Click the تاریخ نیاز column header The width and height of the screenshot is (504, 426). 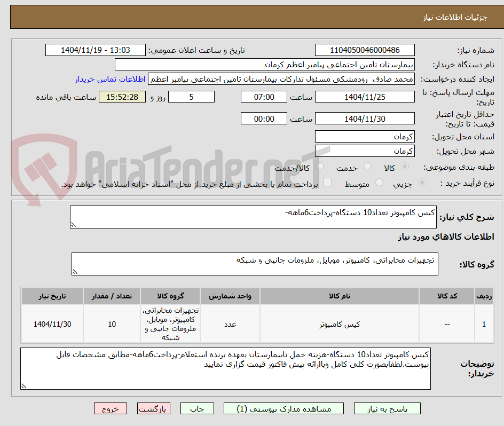coord(52,296)
